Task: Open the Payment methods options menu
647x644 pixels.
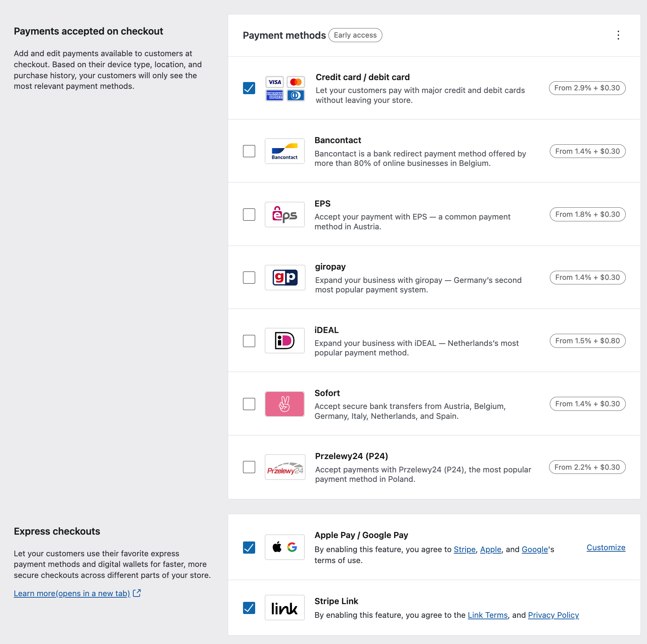Action: click(x=618, y=35)
